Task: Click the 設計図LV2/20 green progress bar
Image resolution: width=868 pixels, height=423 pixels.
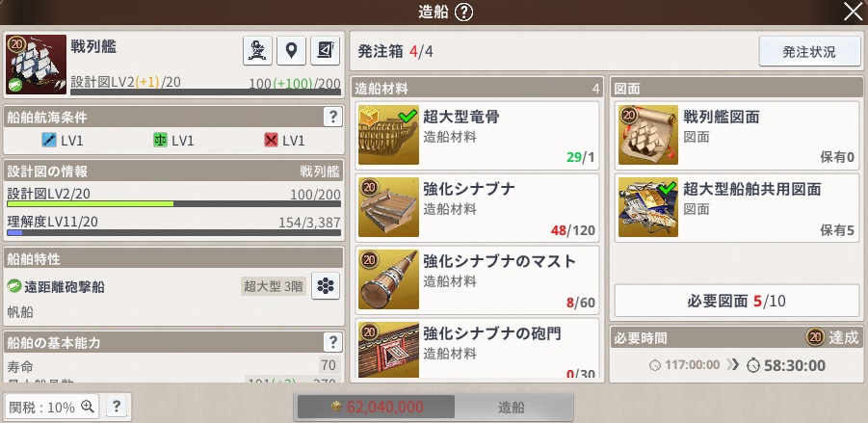Action: 173,203
